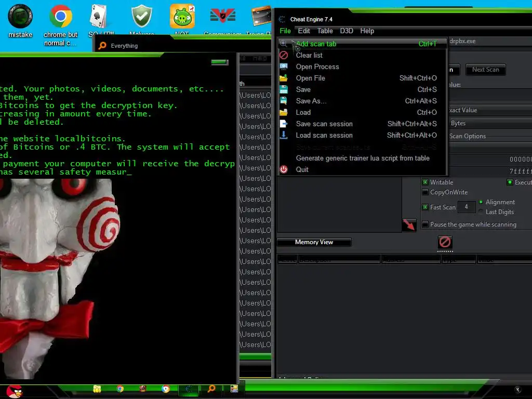The image size is (532, 399).
Task: Click the Everything window magnifier title icon
Action: pyautogui.click(x=102, y=46)
